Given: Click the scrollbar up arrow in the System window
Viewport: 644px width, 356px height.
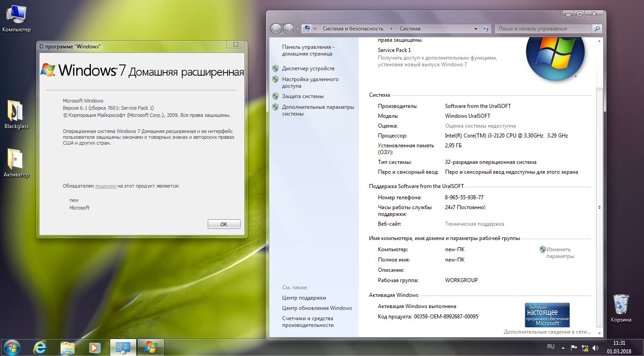Looking at the screenshot, I should pos(600,41).
